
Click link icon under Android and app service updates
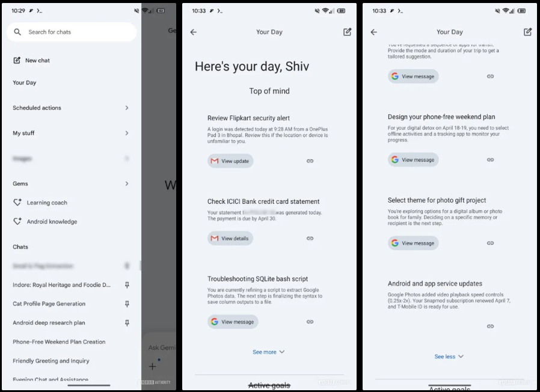[490, 326]
